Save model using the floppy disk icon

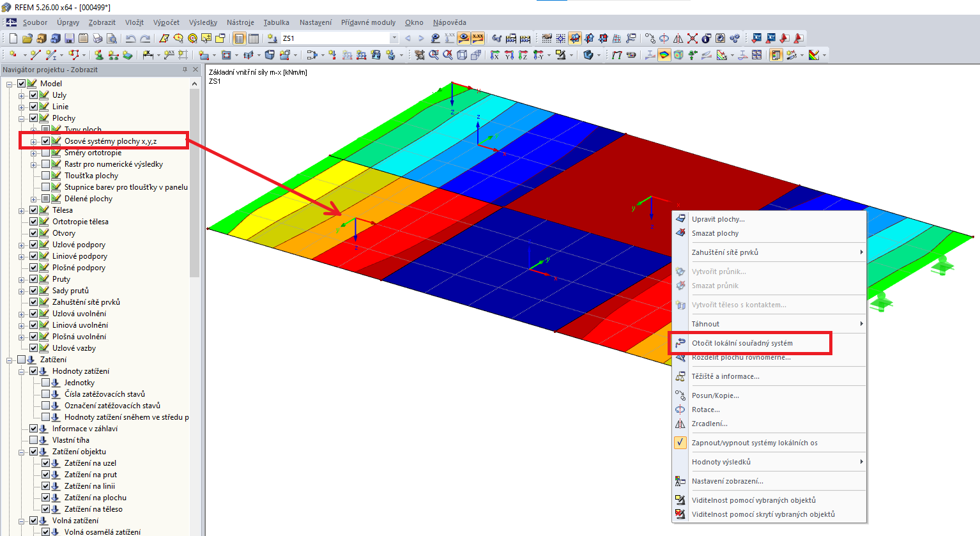tap(70, 38)
